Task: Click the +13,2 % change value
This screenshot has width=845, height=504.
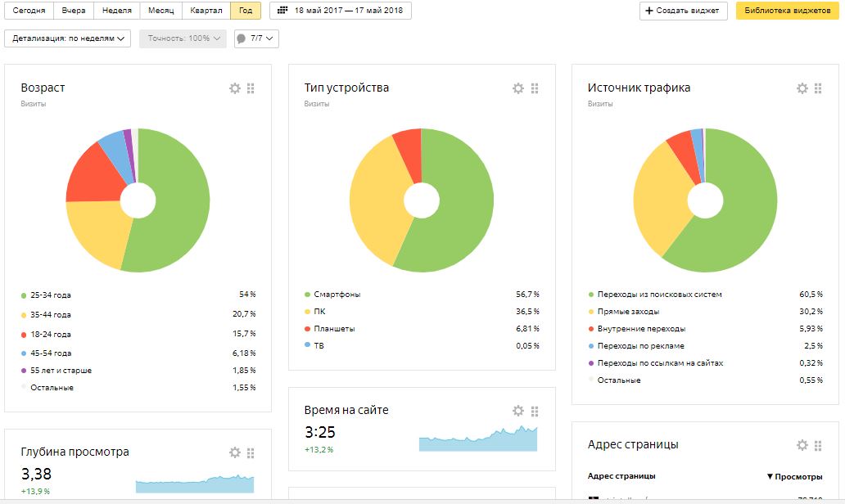Action: coord(319,450)
